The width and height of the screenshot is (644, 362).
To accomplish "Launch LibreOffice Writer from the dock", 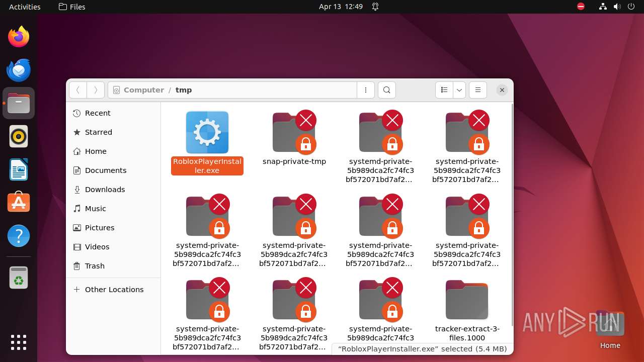I will coord(19,169).
